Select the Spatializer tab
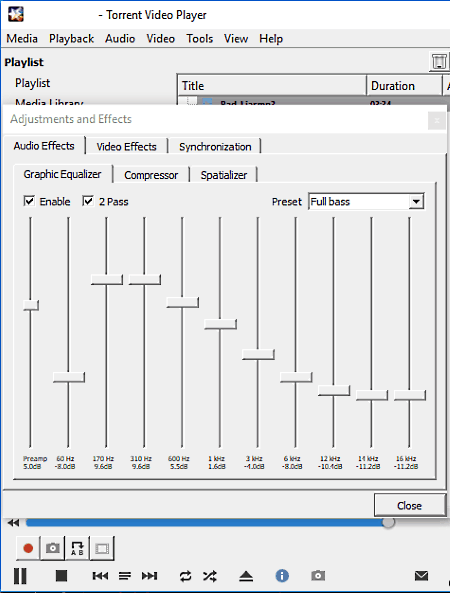 click(x=223, y=175)
